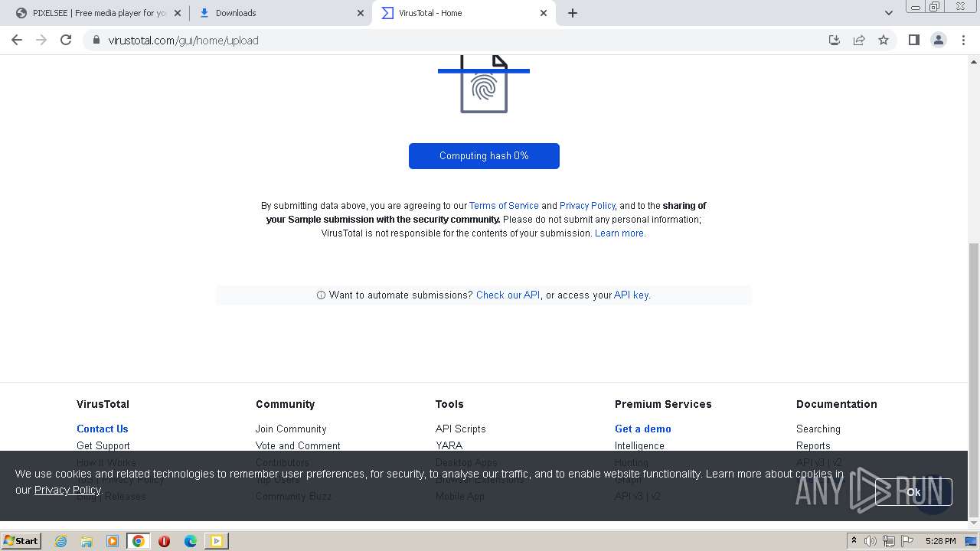This screenshot has height=551, width=980.
Task: Click the Get a demo link
Action: [x=643, y=429]
